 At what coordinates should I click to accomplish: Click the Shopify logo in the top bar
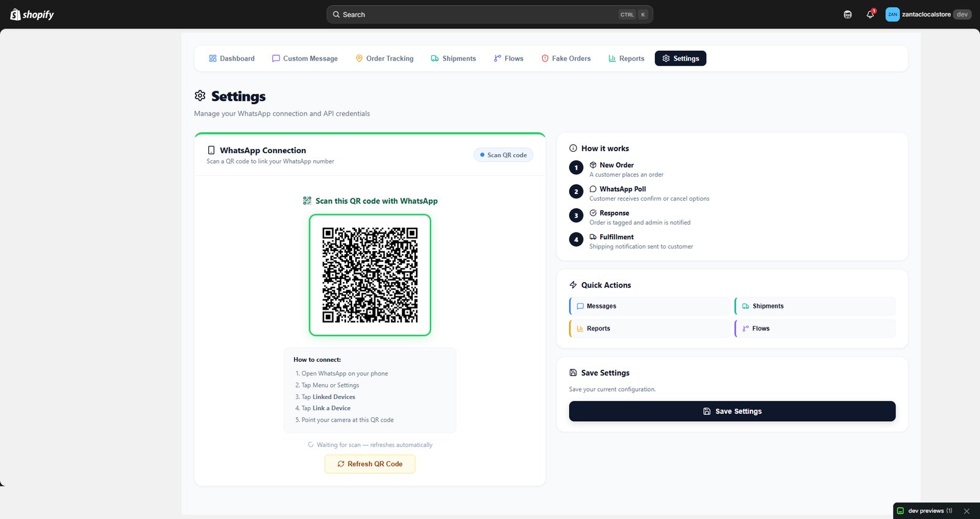coord(32,15)
